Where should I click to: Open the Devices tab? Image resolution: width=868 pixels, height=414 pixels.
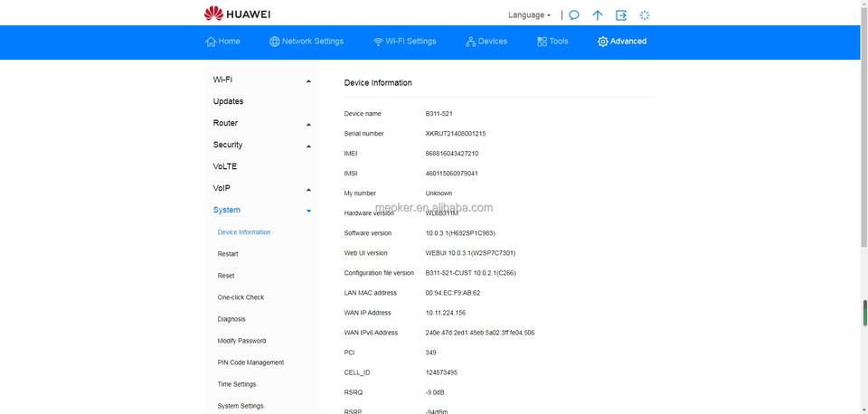pyautogui.click(x=486, y=42)
